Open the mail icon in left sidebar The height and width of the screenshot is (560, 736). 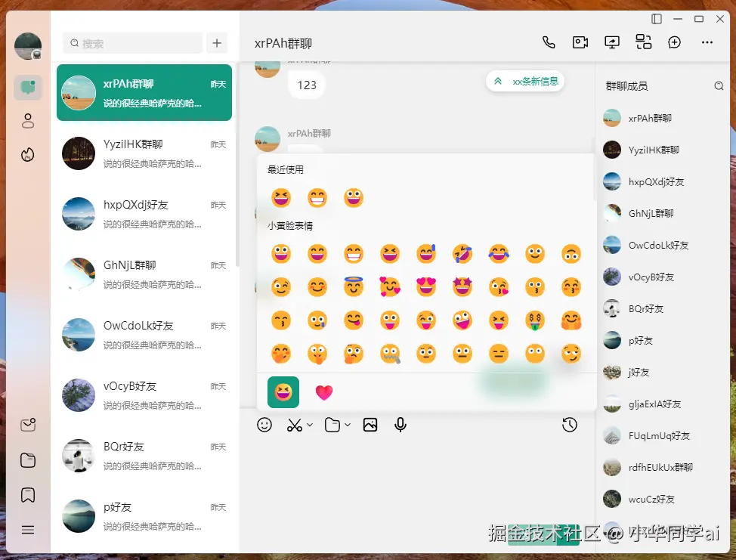tap(28, 425)
